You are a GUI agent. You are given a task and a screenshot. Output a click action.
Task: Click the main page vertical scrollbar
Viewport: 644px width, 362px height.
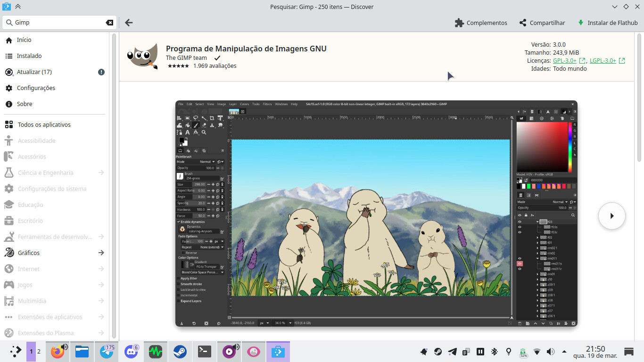pos(640,97)
